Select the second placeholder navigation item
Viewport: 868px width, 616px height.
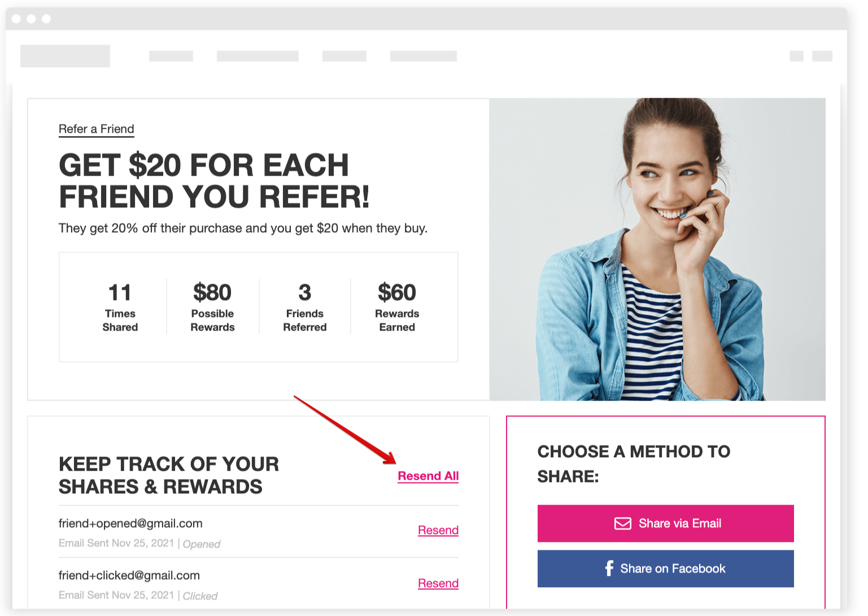(258, 56)
